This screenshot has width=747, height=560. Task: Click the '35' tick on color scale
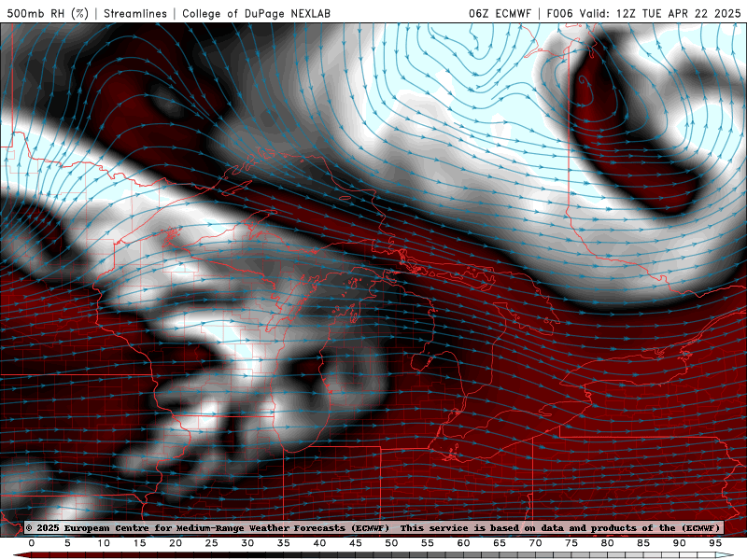click(284, 543)
